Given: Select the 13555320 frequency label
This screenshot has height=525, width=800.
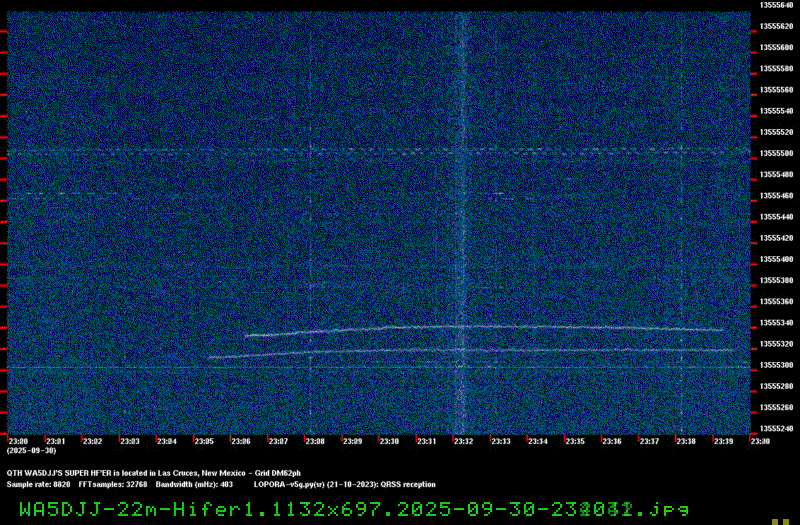Looking at the screenshot, I should [776, 344].
